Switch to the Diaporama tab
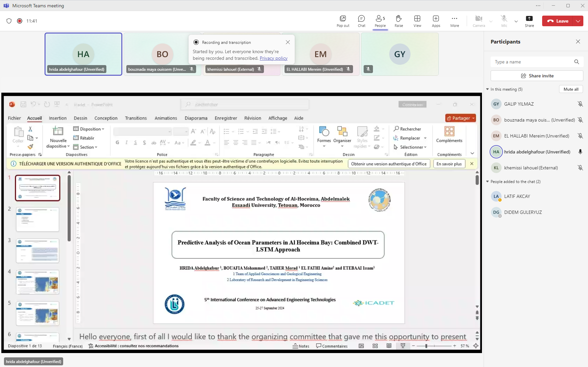This screenshot has height=367, width=588. click(196, 118)
